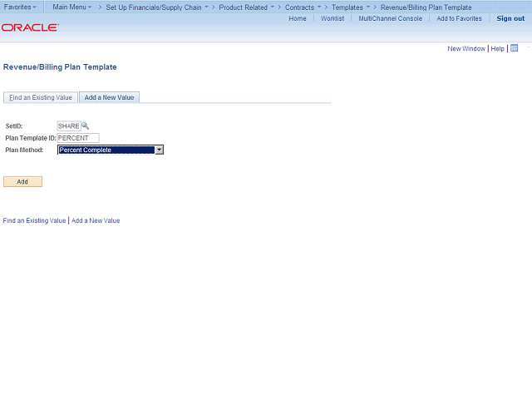Click the bottom Add a New Value link

point(96,220)
